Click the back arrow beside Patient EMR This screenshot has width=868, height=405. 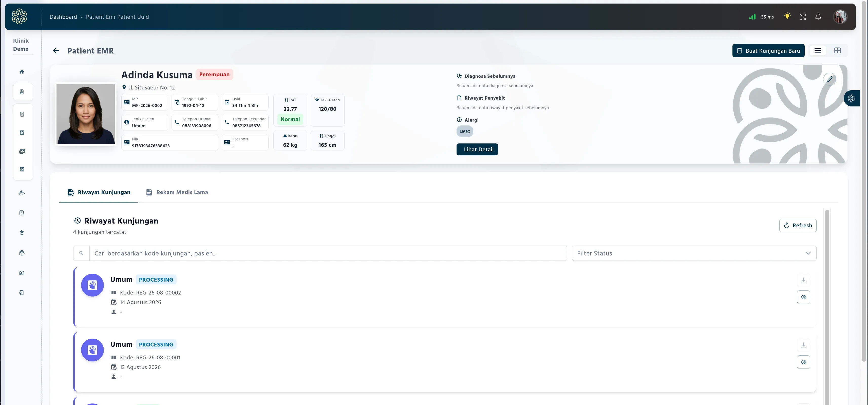(56, 50)
